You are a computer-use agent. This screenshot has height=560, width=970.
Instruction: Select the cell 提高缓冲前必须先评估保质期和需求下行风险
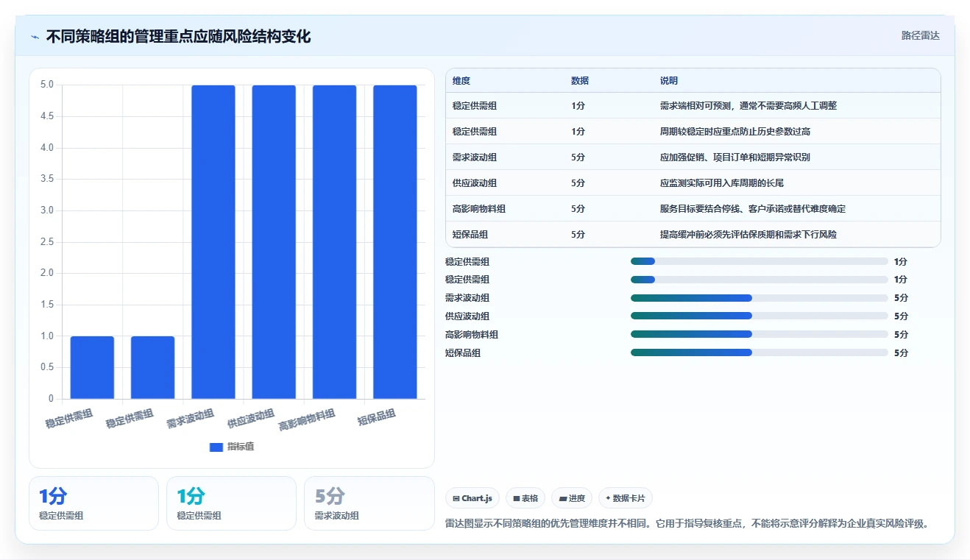748,235
